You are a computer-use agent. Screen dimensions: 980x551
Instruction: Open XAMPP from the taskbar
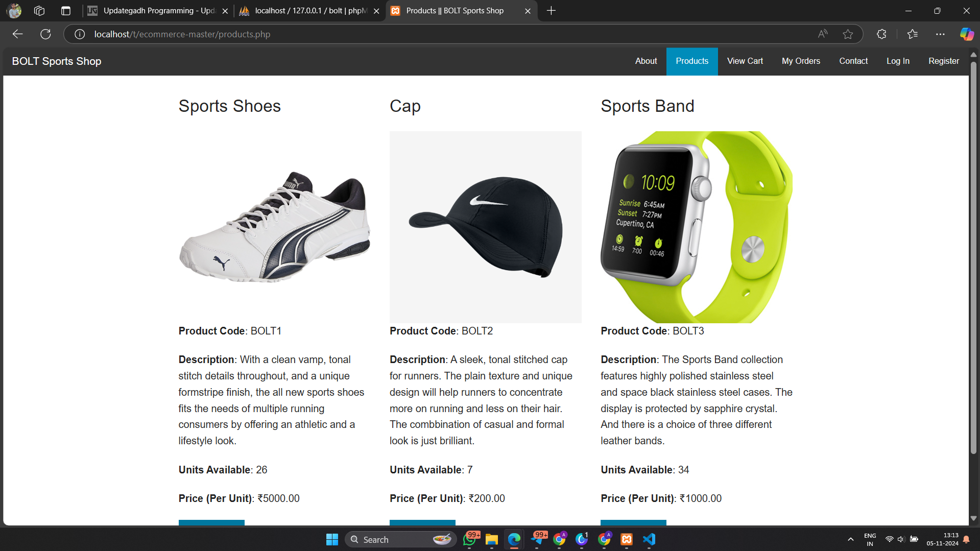tap(627, 539)
